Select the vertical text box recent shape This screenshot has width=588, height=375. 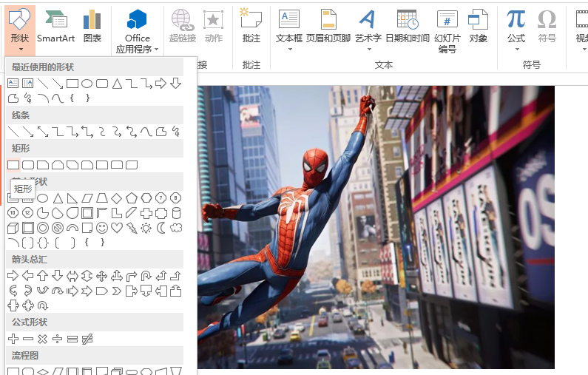[28, 84]
